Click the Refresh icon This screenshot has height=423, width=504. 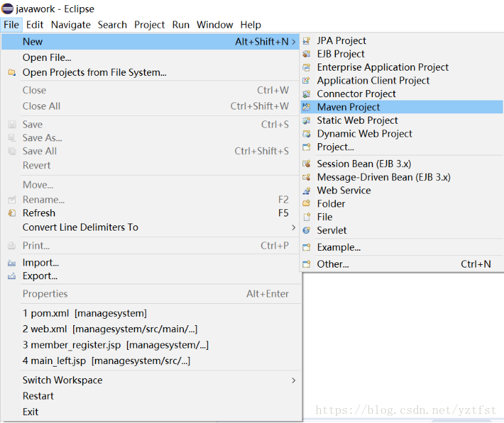(x=12, y=212)
